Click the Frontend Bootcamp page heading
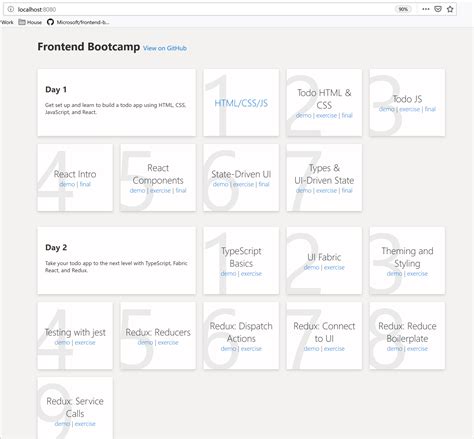The image size is (474, 439). (x=89, y=47)
